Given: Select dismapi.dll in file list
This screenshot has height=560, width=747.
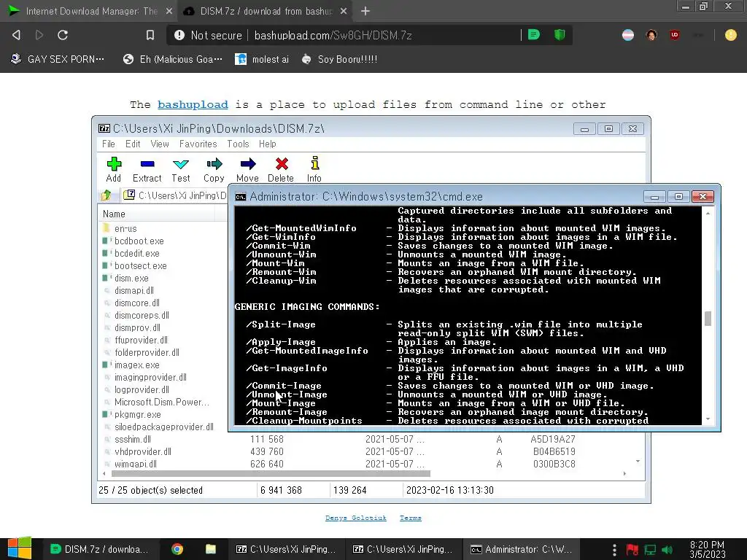Looking at the screenshot, I should pos(134,290).
